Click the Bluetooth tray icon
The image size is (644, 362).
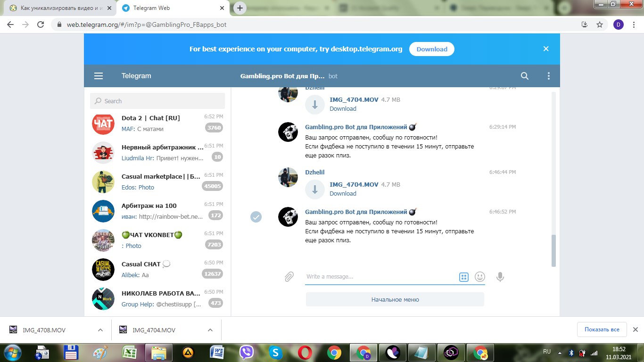[x=570, y=352]
